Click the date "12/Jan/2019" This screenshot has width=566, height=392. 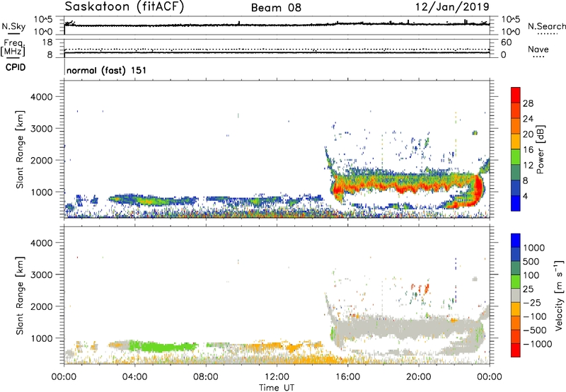452,7
